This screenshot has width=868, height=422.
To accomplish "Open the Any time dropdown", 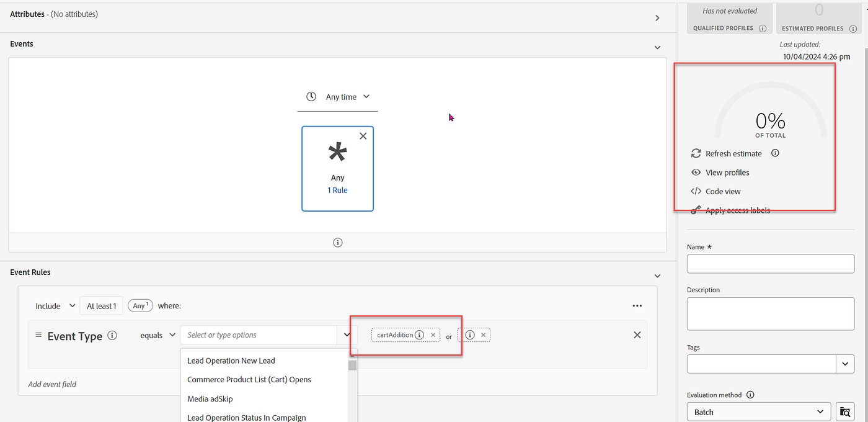I will pos(347,97).
